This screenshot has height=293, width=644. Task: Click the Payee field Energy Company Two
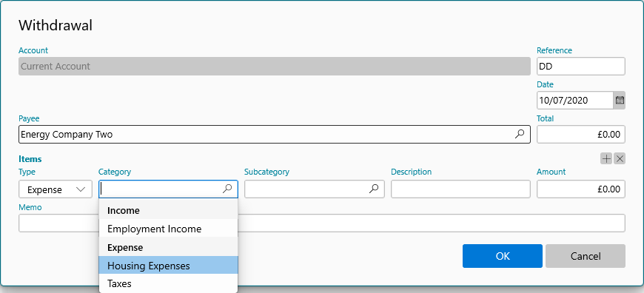coord(275,134)
